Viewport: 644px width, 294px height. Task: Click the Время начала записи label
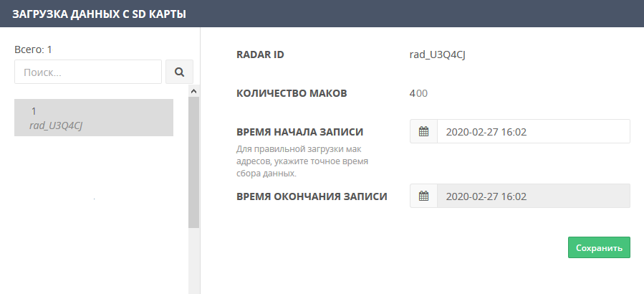pos(299,132)
